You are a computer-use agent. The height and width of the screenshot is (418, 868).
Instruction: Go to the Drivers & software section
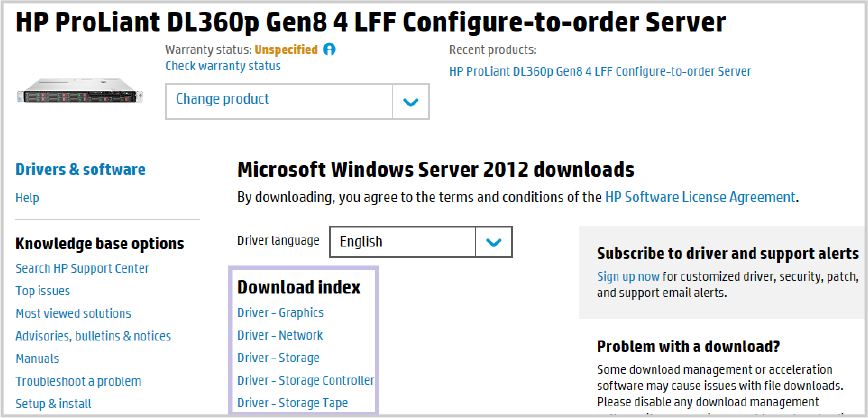[x=80, y=169]
